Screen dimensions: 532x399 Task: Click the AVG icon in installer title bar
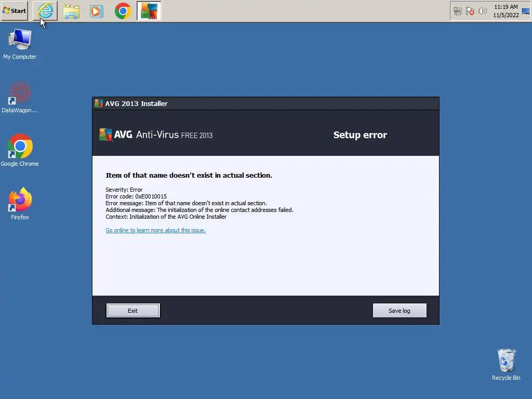click(x=99, y=103)
